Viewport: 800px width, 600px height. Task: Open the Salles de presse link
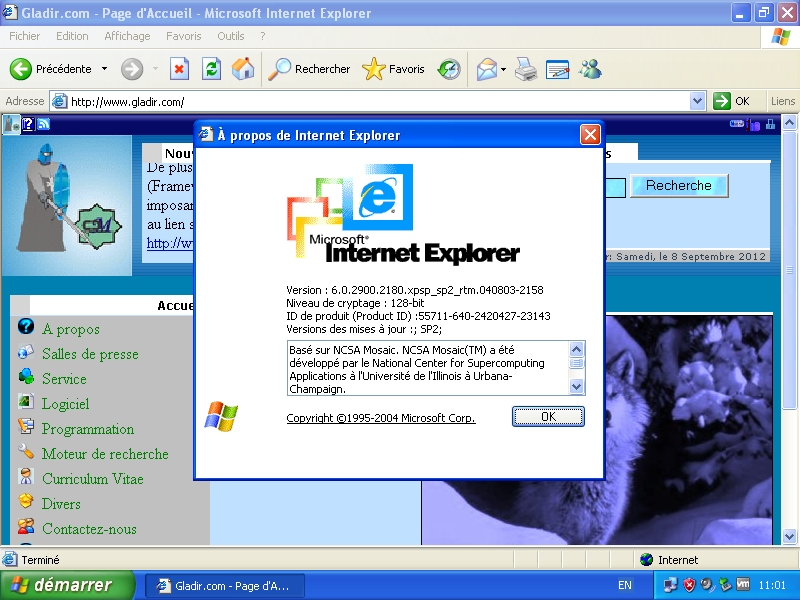click(90, 354)
